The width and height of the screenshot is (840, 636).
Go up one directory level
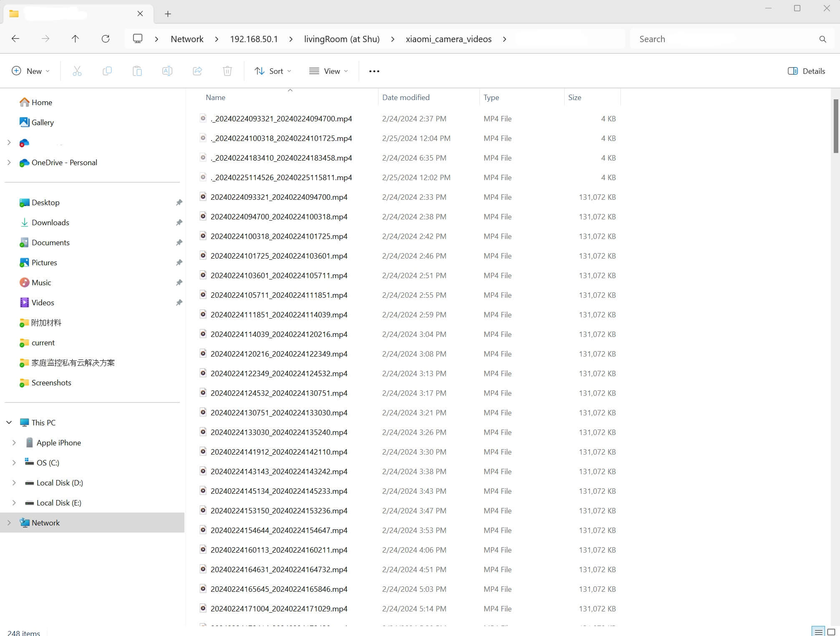75,39
